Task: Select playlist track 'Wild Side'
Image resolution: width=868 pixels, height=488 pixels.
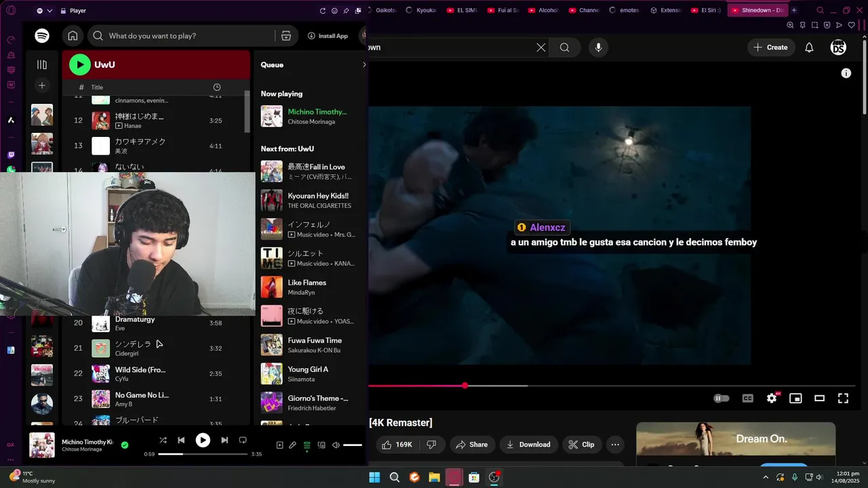Action: point(157,373)
